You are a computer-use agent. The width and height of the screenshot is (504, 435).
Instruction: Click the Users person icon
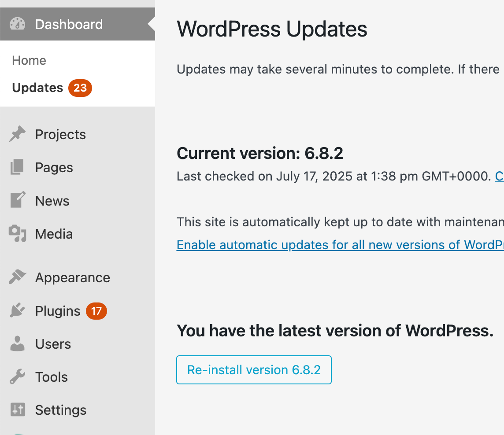[18, 344]
